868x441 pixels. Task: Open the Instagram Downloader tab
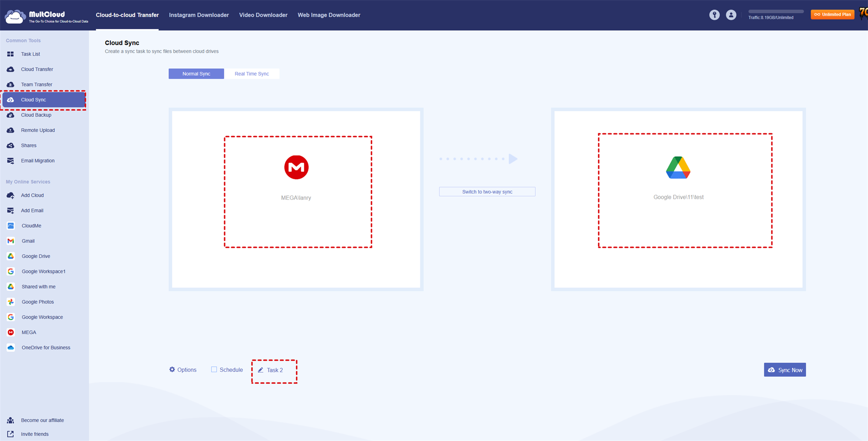pos(199,15)
